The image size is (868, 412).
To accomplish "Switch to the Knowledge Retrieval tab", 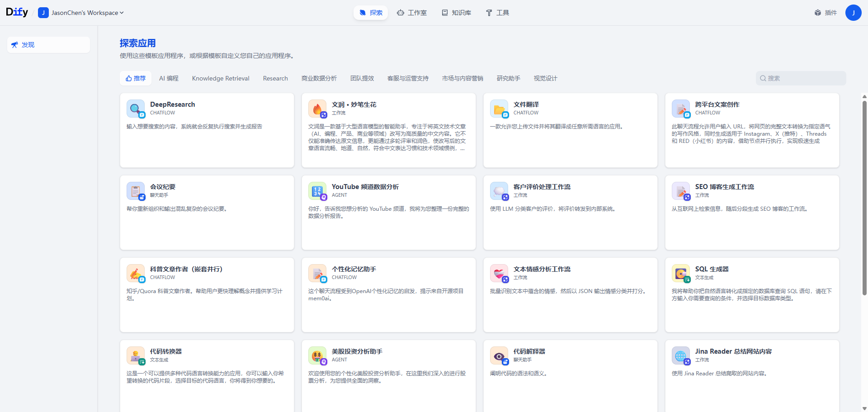I will tap(220, 78).
